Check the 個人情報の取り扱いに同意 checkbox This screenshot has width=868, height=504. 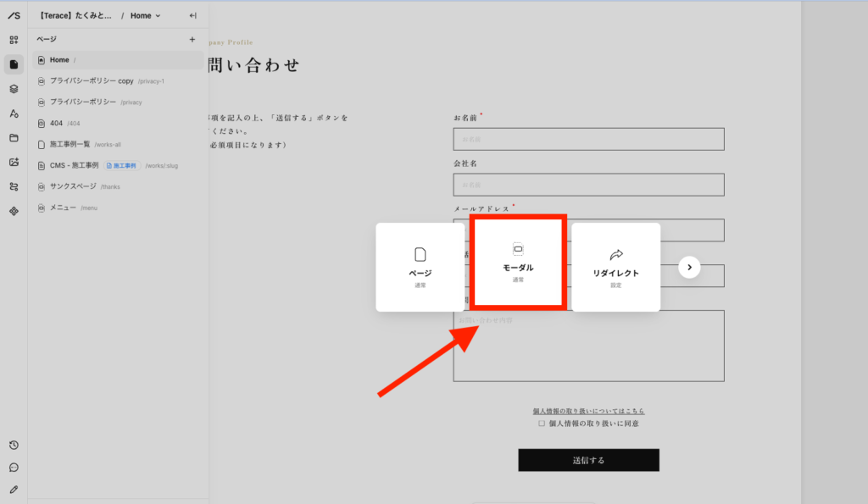click(542, 424)
